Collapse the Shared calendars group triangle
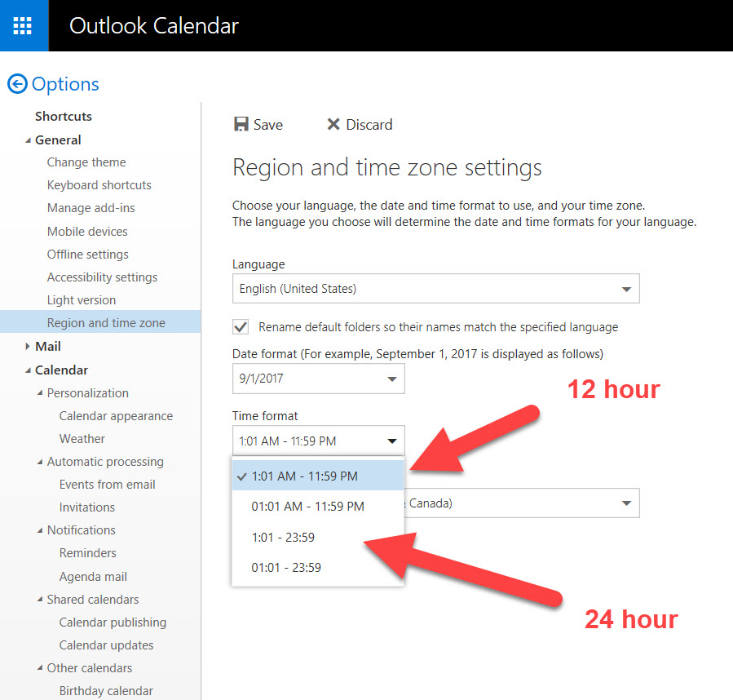The width and height of the screenshot is (733, 700). pyautogui.click(x=40, y=600)
